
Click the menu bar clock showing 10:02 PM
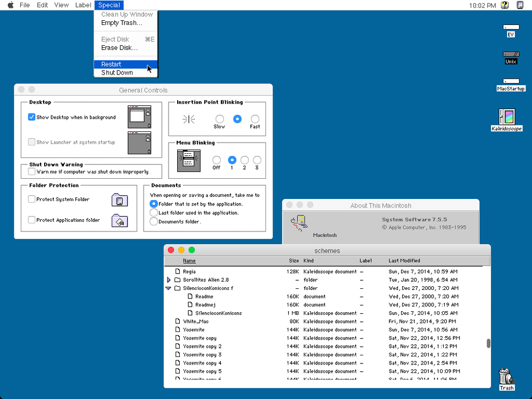click(483, 5)
